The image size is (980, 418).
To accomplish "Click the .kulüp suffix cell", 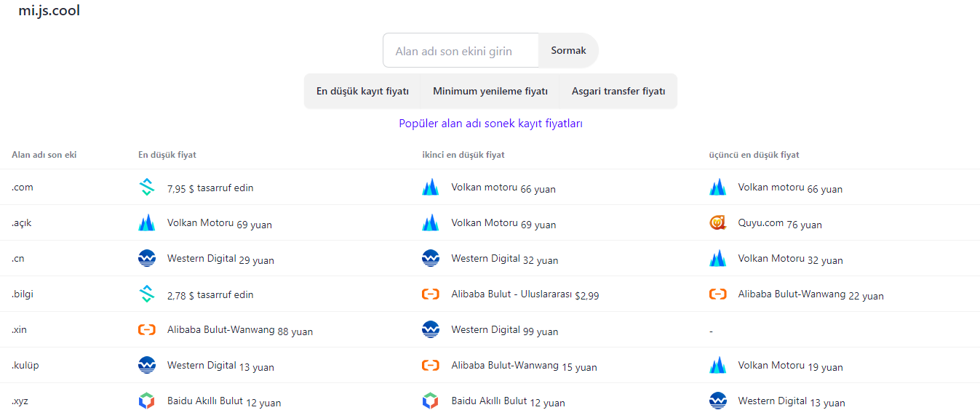I will 25,366.
